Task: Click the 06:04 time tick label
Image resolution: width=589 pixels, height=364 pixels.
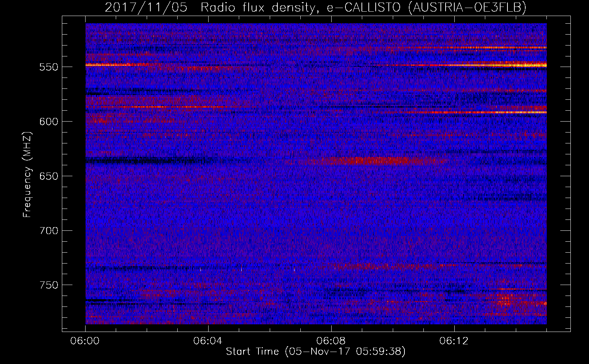Action: (x=208, y=341)
